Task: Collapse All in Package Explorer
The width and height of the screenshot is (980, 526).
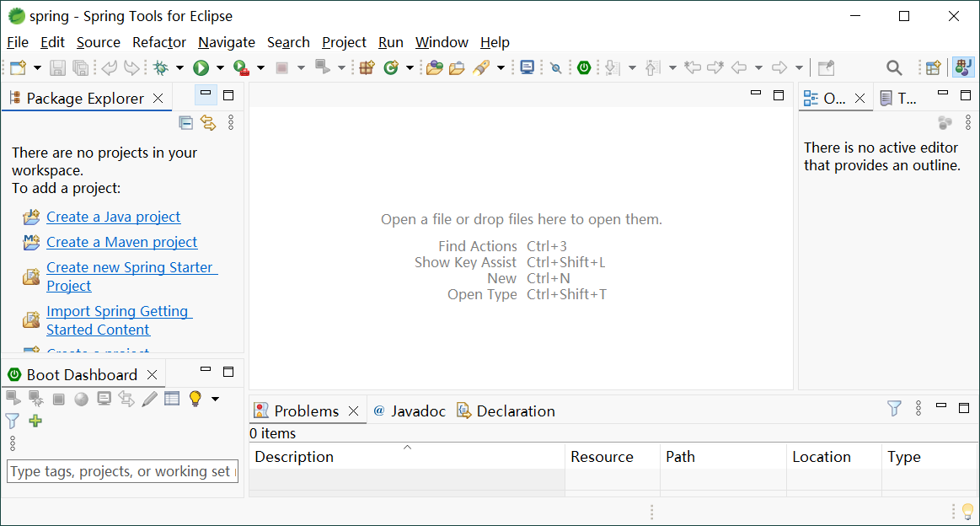Action: pos(185,122)
